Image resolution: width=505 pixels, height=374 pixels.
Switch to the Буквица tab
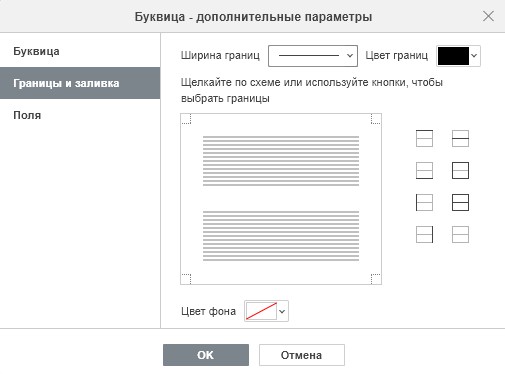(80, 51)
